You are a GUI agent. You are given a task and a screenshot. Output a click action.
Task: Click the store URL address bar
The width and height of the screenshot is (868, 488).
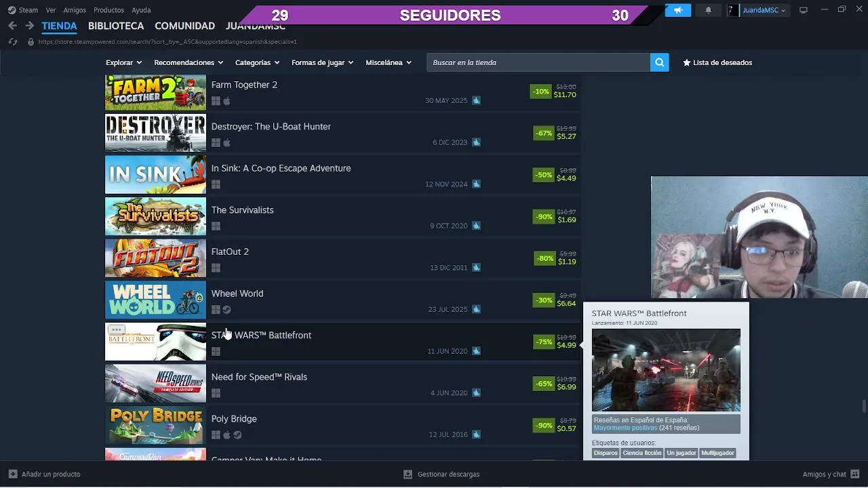pyautogui.click(x=167, y=42)
